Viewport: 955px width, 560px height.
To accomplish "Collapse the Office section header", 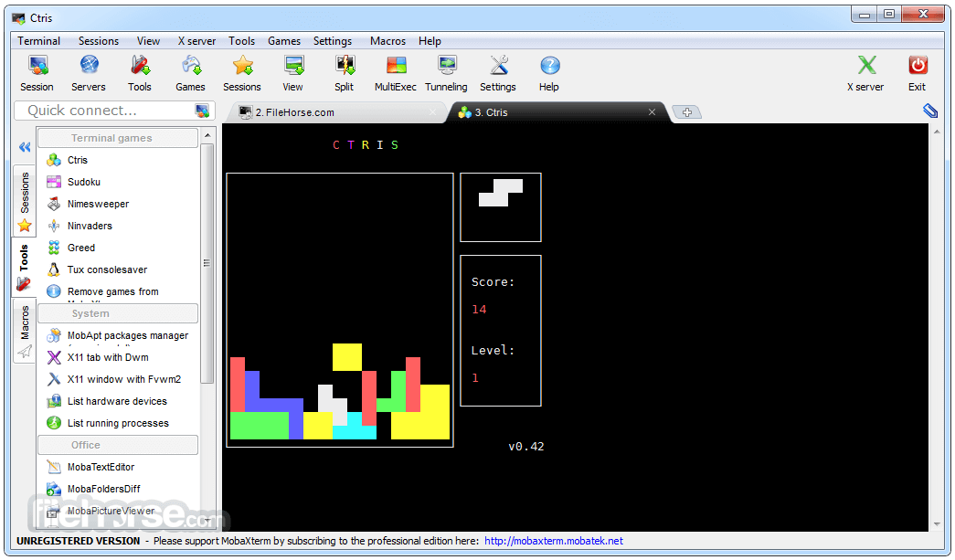I will 118,445.
